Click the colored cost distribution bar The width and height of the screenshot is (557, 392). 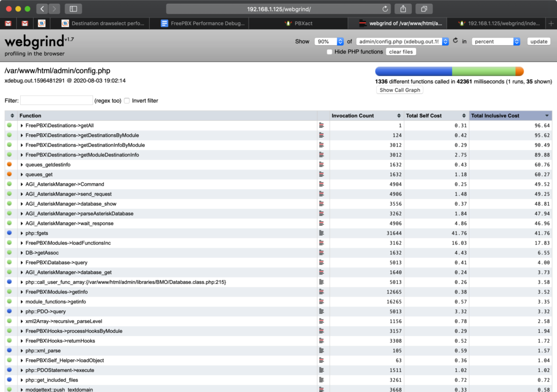tap(449, 71)
